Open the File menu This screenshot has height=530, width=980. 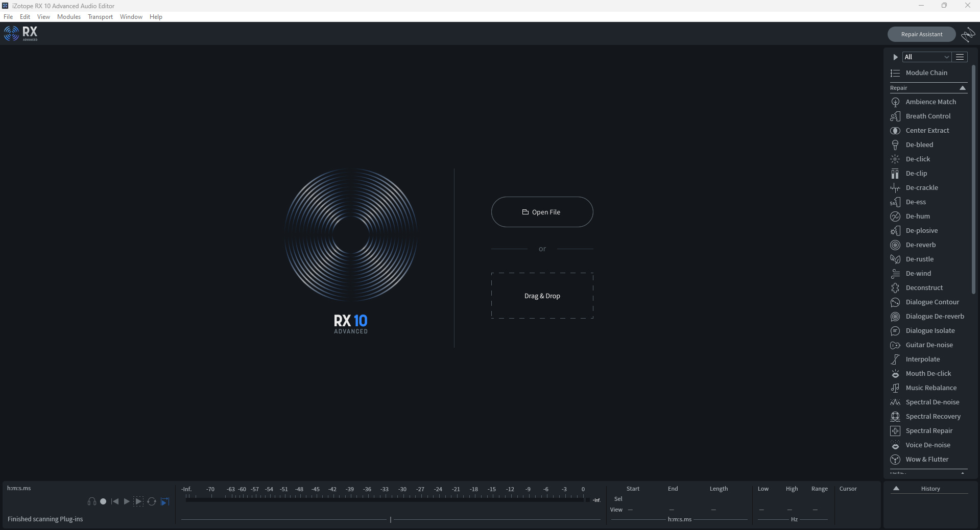pyautogui.click(x=8, y=17)
